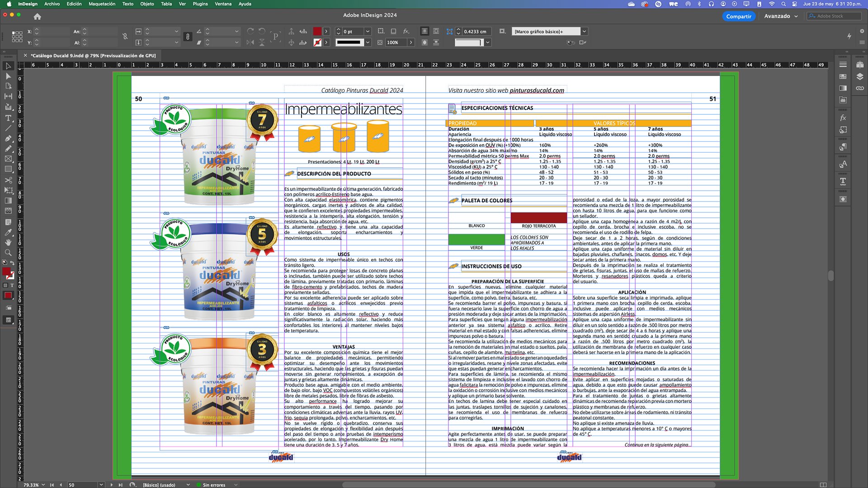The height and width of the screenshot is (488, 868).
Task: Select the Gradient Swatch tool
Action: [8, 201]
